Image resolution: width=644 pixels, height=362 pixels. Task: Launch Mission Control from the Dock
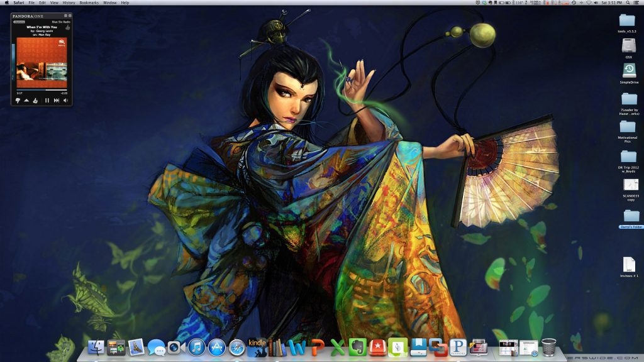(116, 348)
